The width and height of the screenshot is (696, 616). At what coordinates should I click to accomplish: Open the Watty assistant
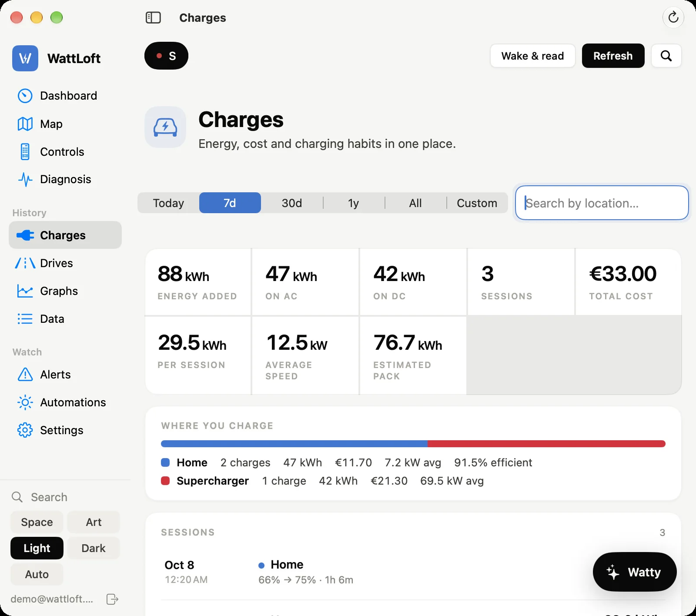(635, 572)
